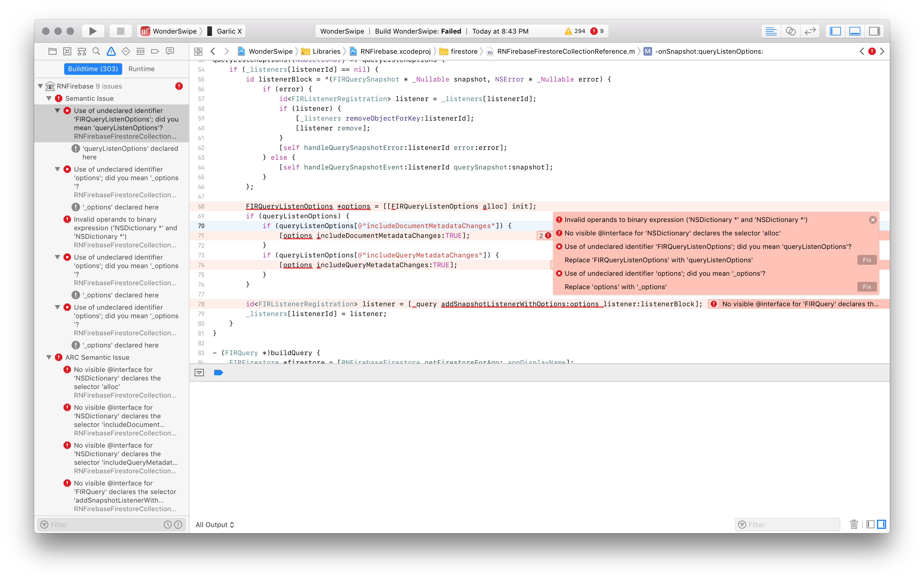This screenshot has height=582, width=924.
Task: Switch to the Assistant editor
Action: [x=791, y=31]
